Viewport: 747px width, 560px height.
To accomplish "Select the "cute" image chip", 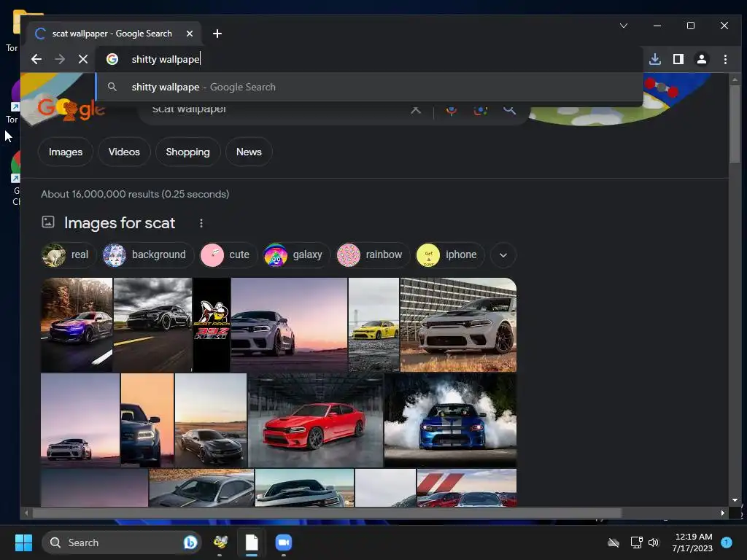I will coord(228,254).
